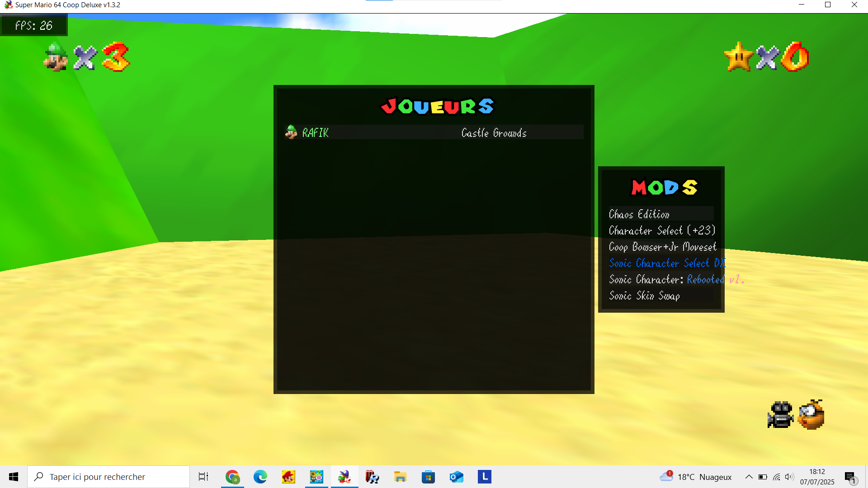Click the Lakitu camera mode icon
The height and width of the screenshot is (488, 868).
[811, 414]
